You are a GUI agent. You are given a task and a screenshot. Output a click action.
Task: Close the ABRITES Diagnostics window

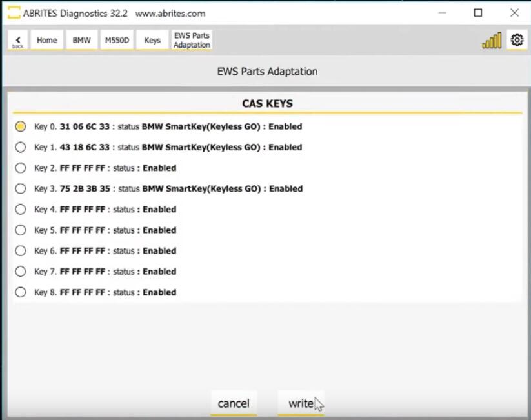[514, 13]
